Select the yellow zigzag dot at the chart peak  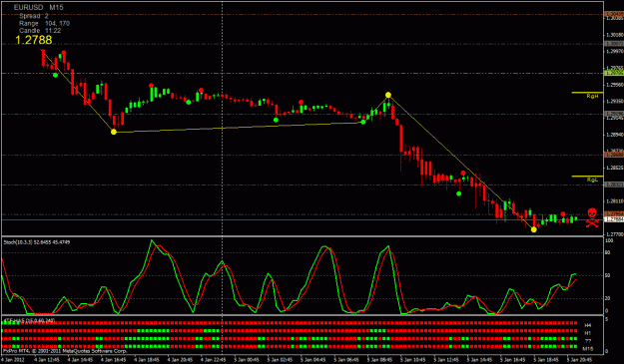pos(388,95)
